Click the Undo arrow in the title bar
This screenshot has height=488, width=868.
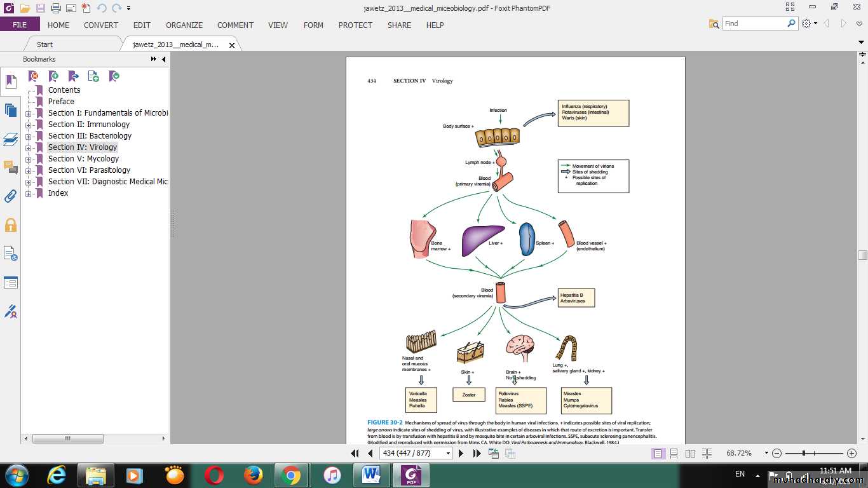[102, 8]
